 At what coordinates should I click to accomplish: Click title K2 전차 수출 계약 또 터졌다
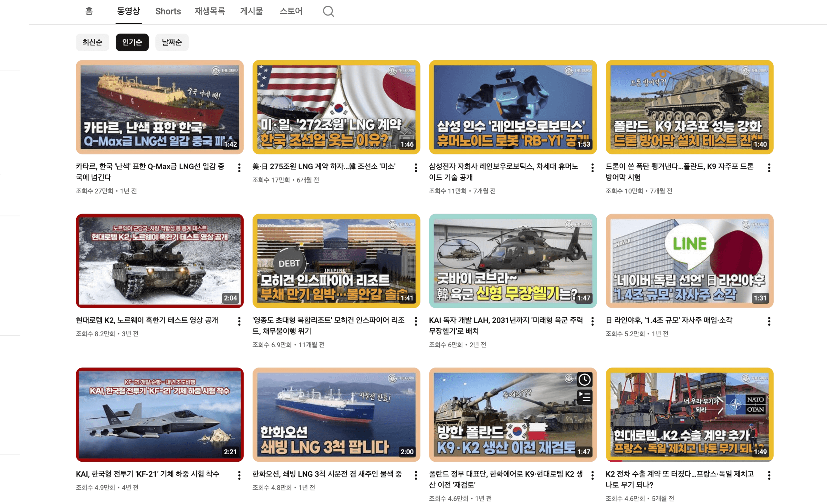[x=680, y=479]
